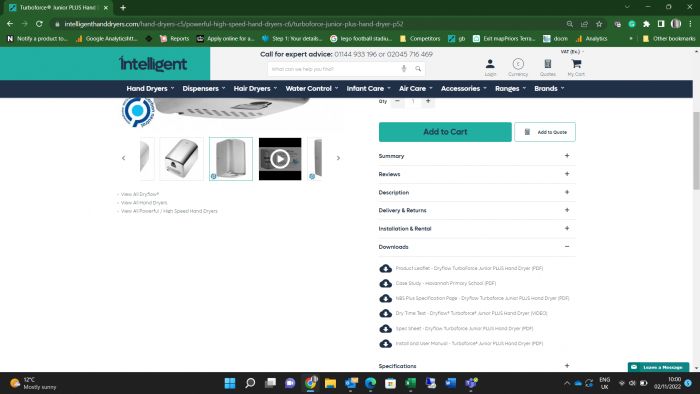Show next product thumbnails with right arrow

coord(338,158)
